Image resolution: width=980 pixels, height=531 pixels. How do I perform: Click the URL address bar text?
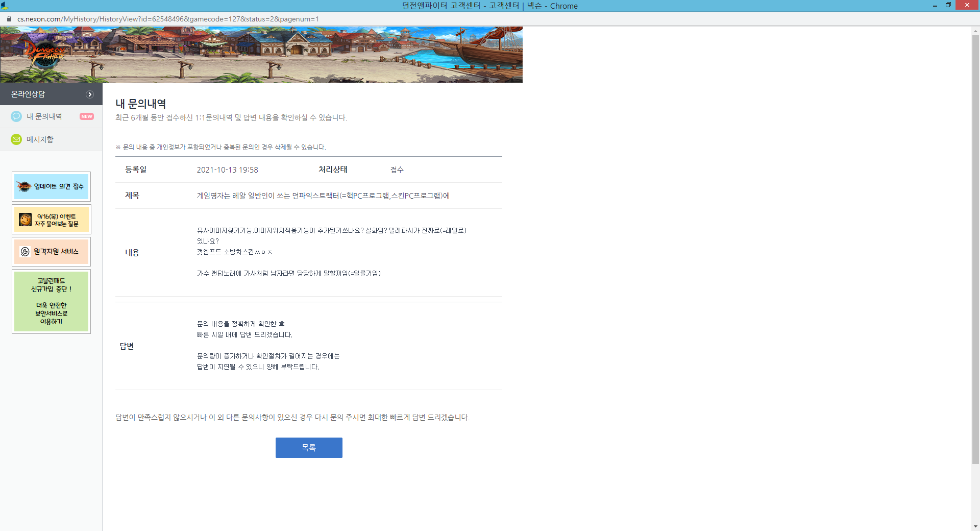(x=168, y=19)
